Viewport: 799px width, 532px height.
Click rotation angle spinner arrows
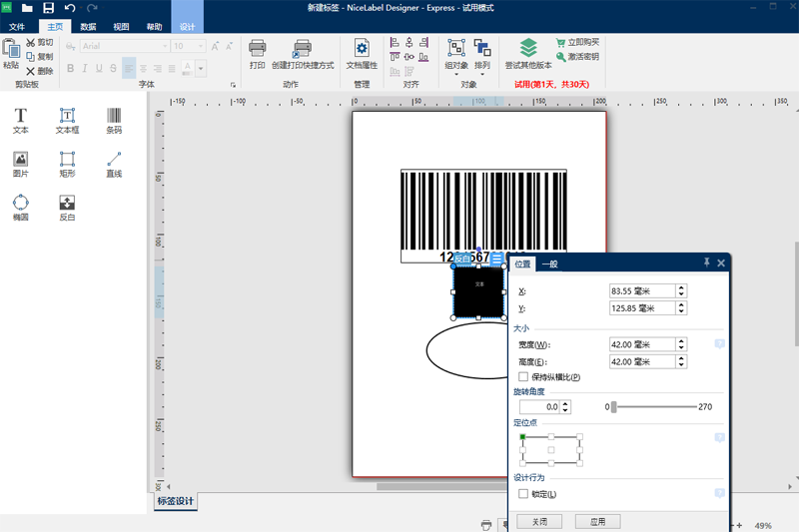(565, 407)
